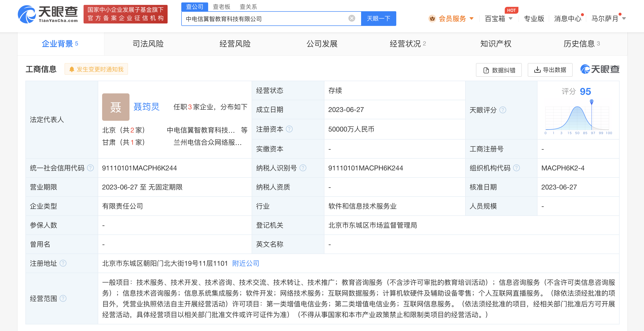Select the 查关系 search tab
The width and height of the screenshot is (644, 331).
[248, 7]
